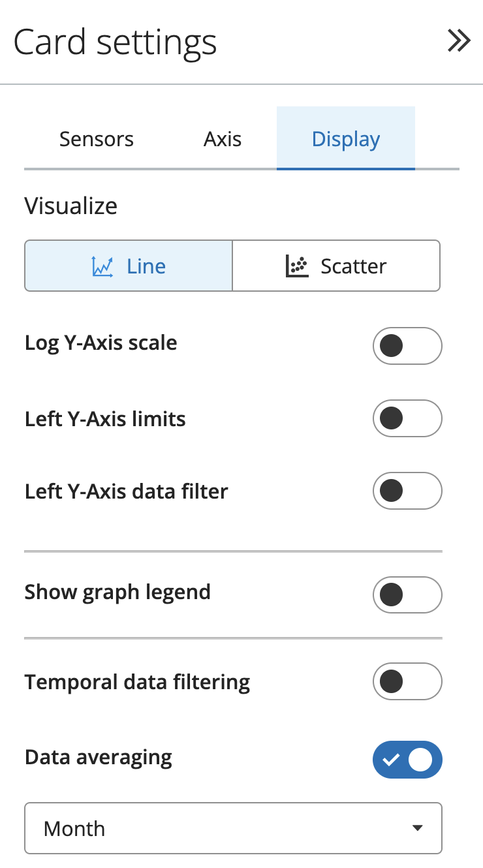Disable Data averaging
This screenshot has height=868, width=483.
pos(407,760)
